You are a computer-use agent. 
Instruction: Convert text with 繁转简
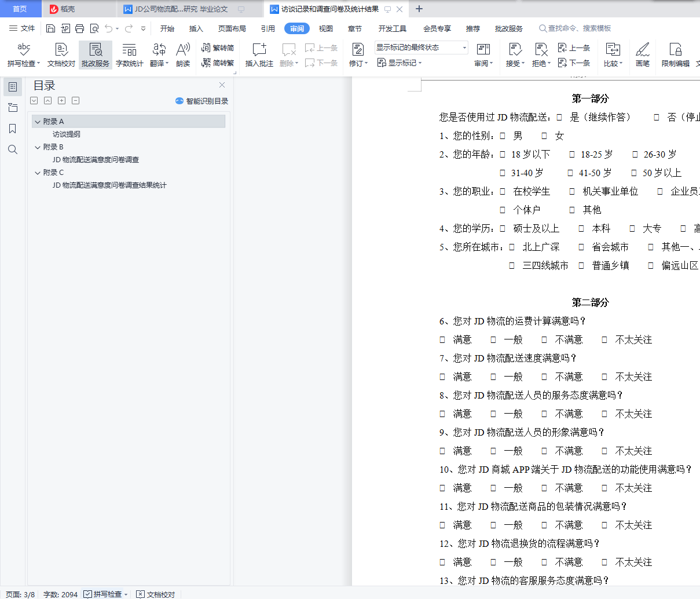click(x=218, y=48)
